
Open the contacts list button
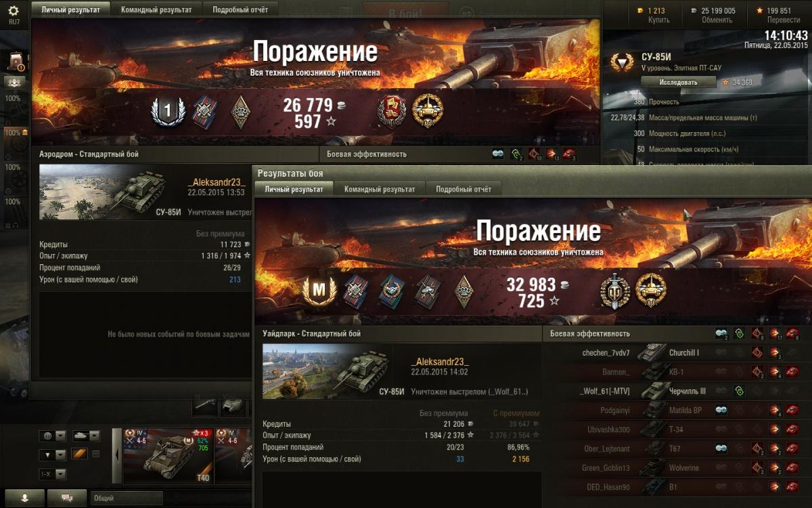24,498
